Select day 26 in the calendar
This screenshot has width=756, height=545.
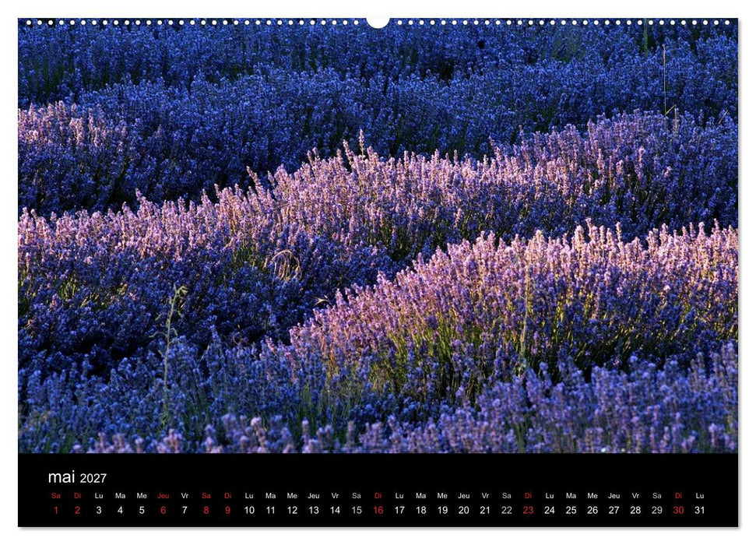(592, 510)
